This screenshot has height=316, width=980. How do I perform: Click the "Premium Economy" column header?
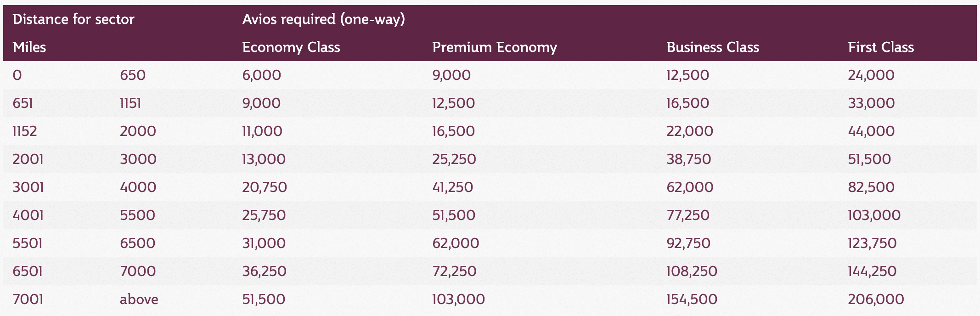point(494,47)
